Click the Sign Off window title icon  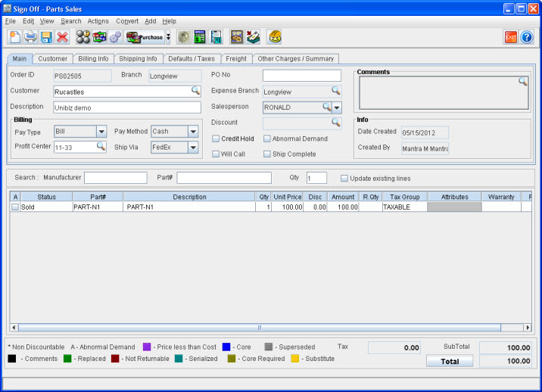point(7,8)
